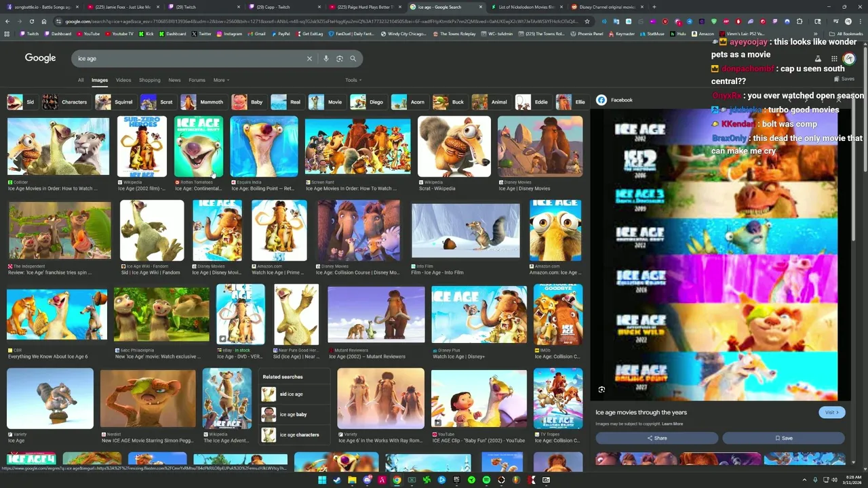Screen dimensions: 868x488
Task: Click related search 'ice age characters'
Action: [x=295, y=434]
